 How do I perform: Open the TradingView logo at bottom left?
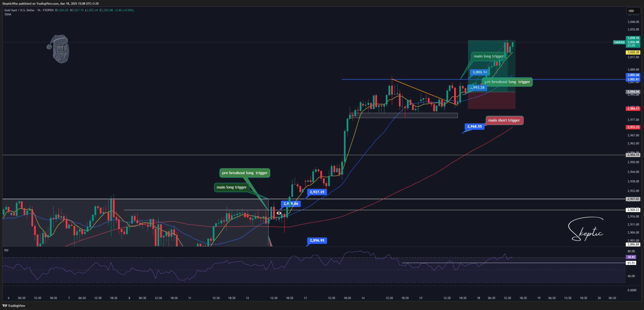(x=14, y=306)
